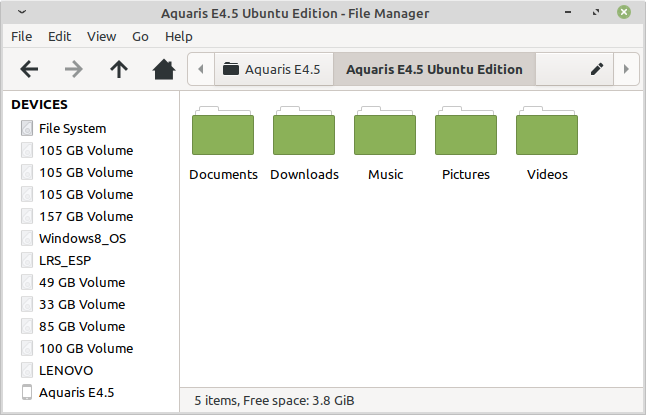Open the Downloads folder icon
Viewport: 646px width, 415px height.
[304, 134]
